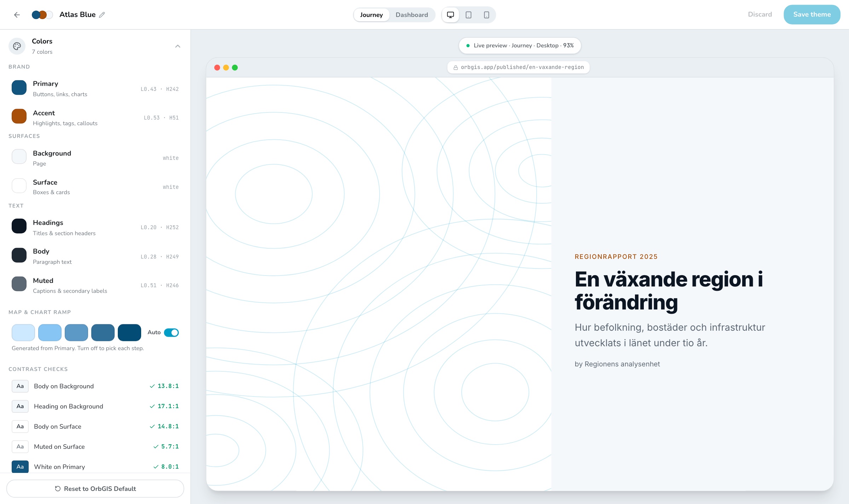Toggle the Auto ramp switch off
The image size is (849, 504).
(171, 332)
